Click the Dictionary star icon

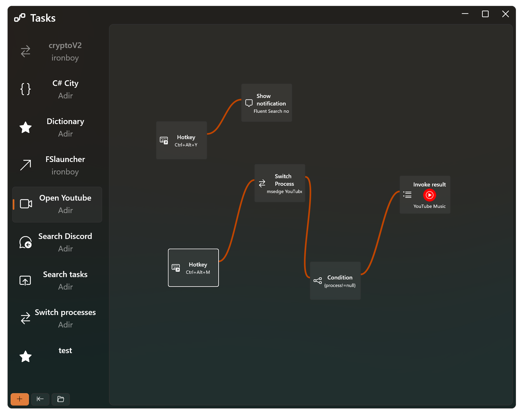click(25, 127)
